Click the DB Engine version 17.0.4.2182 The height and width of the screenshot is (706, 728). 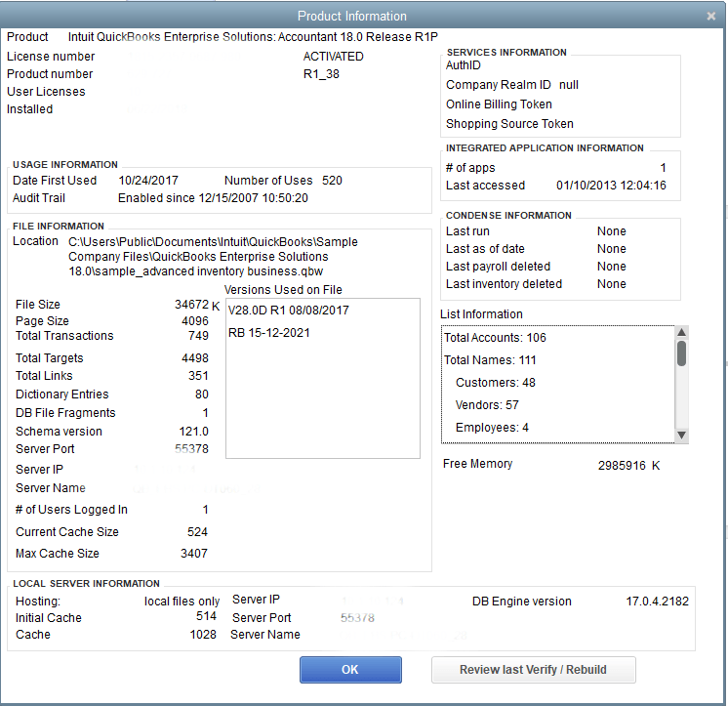[x=658, y=602]
